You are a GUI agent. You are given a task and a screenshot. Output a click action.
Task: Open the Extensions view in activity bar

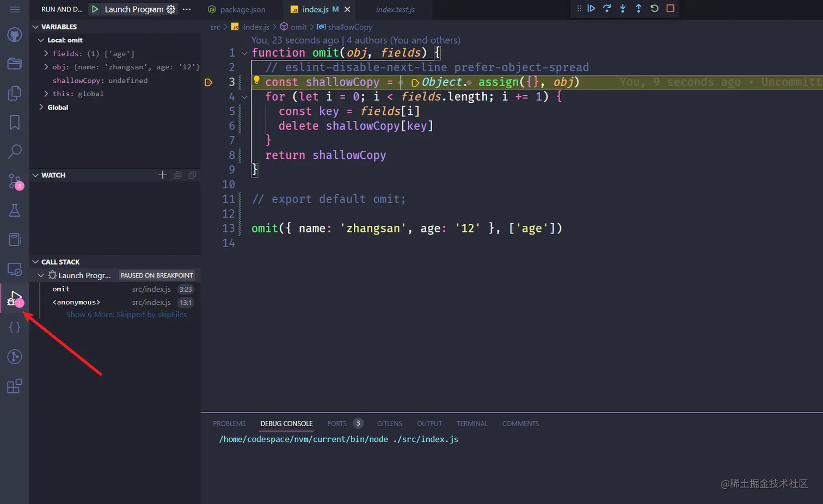tap(15, 386)
